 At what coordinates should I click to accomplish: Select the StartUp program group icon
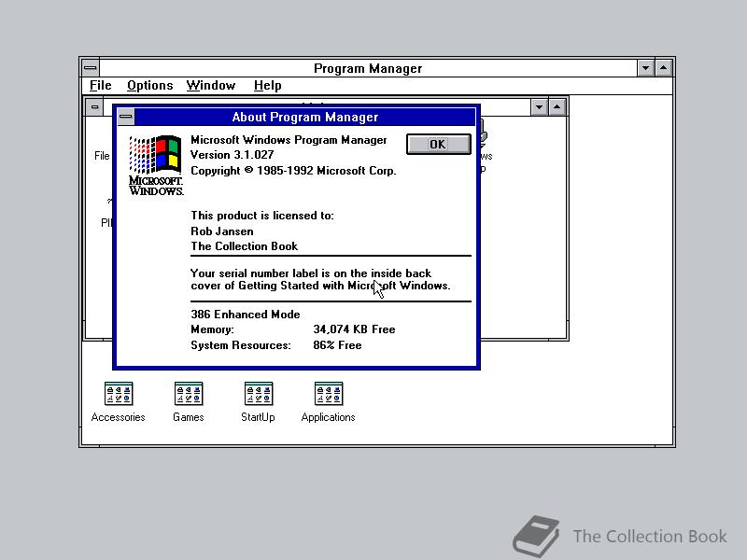click(x=259, y=402)
